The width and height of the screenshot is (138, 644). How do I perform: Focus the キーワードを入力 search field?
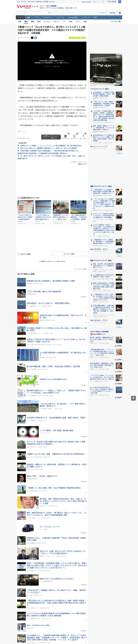coord(32,13)
